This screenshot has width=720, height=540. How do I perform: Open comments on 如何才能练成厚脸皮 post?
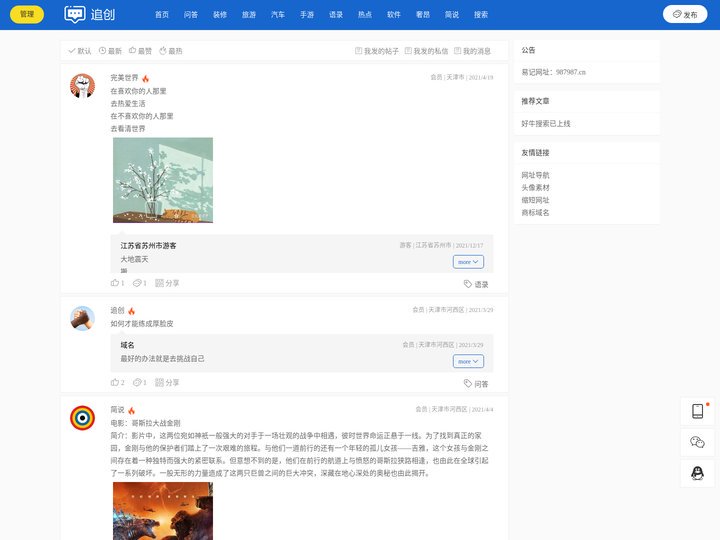click(x=140, y=382)
